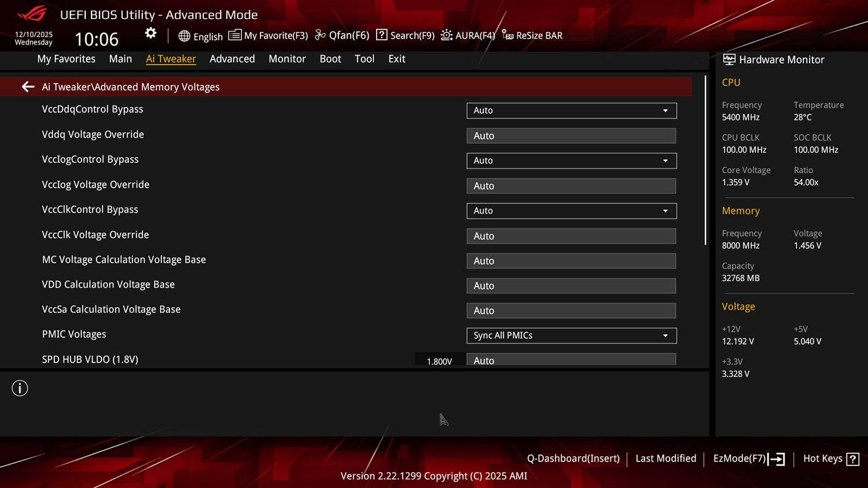Toggle ReSize BAR option
The image size is (868, 488).
click(532, 35)
